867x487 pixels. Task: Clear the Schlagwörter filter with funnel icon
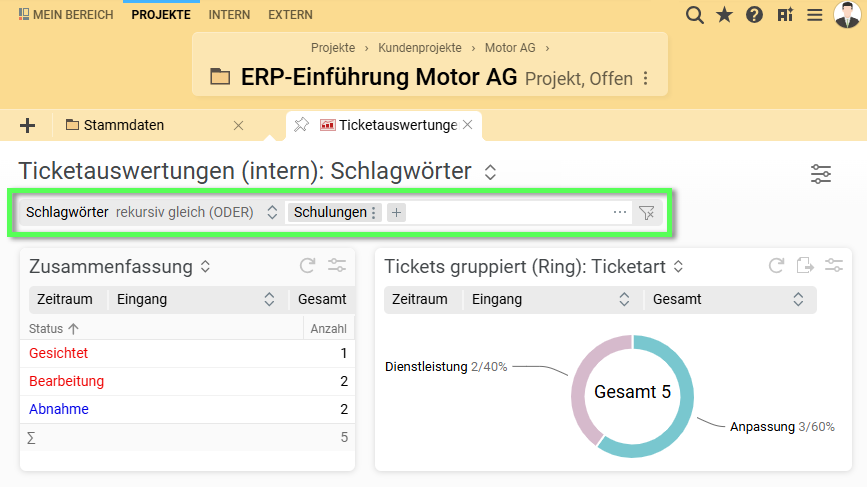coord(647,213)
